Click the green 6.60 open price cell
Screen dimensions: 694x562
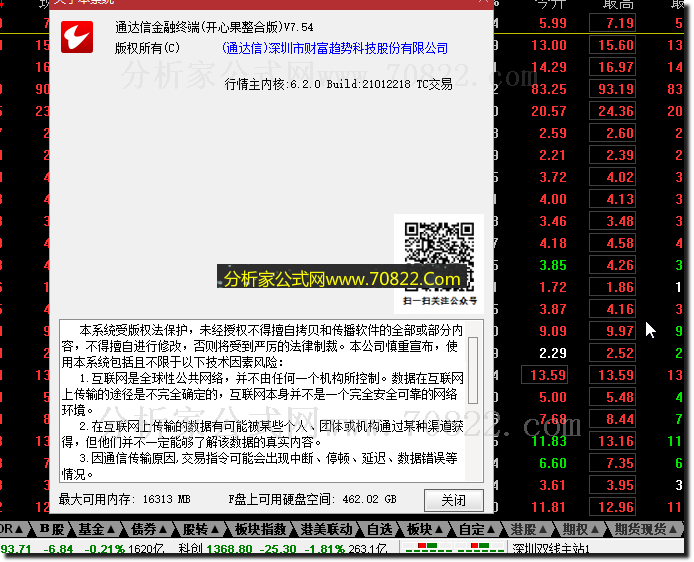coord(553,463)
